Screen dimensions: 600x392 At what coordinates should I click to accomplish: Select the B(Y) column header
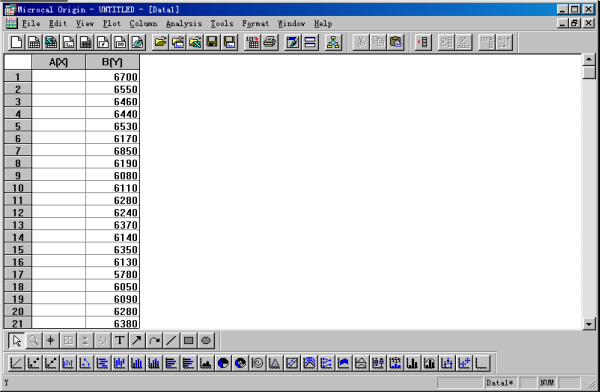pos(112,62)
